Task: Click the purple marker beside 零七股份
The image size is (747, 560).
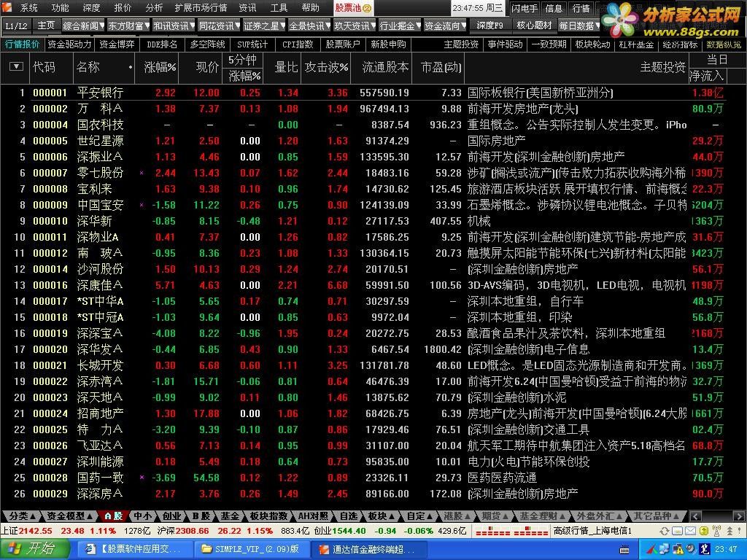Action: pos(142,173)
